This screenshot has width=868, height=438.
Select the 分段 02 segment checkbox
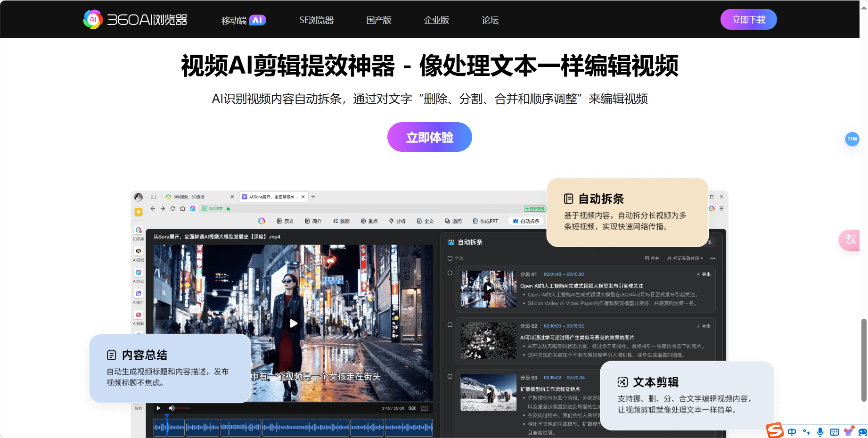(x=450, y=325)
